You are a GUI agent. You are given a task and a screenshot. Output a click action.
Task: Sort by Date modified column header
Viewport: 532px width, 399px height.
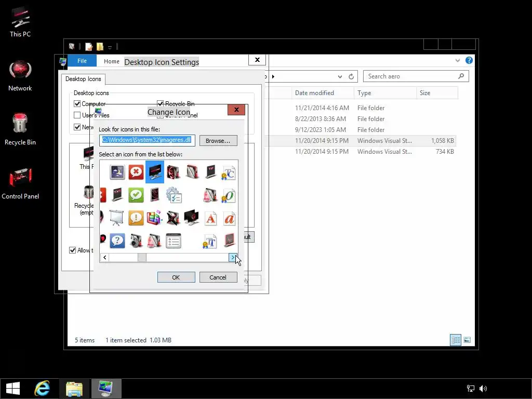coord(323,93)
